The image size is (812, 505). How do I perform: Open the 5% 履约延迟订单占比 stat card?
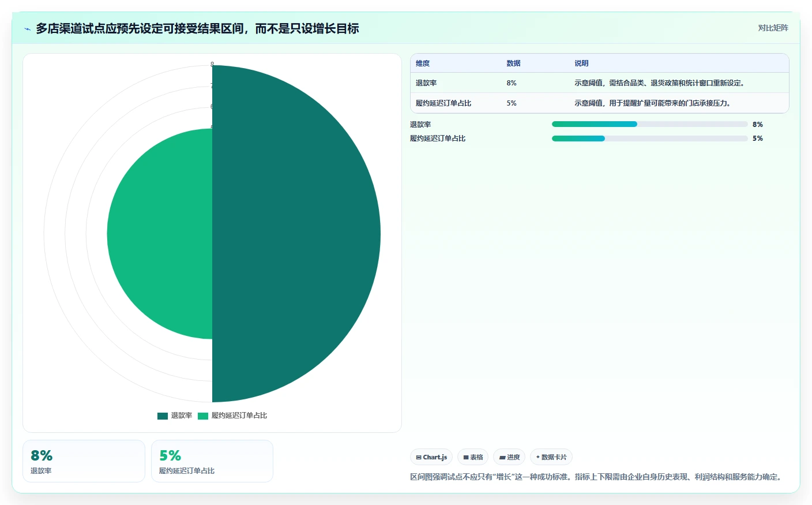click(212, 461)
